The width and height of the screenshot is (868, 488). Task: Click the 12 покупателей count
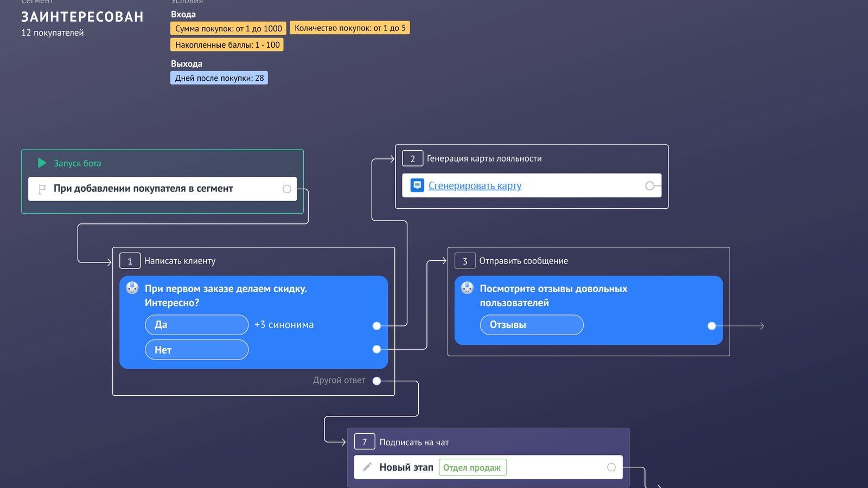pos(53,33)
